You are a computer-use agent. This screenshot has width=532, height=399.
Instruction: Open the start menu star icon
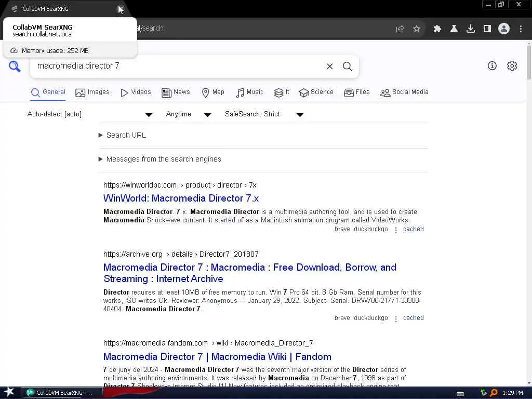9,392
